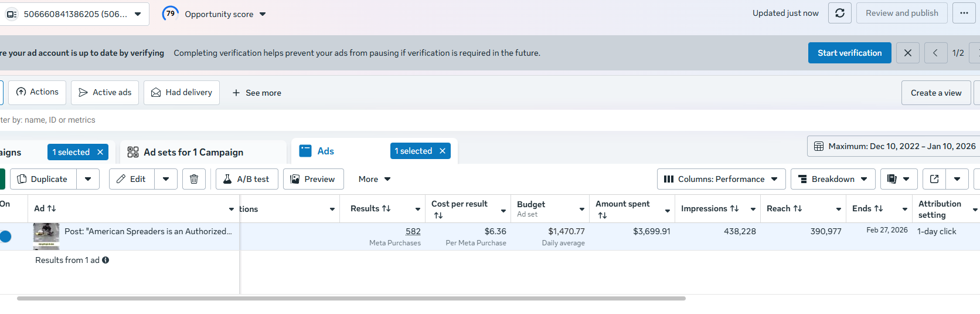Click the reports icon button
The height and width of the screenshot is (314, 980).
point(892,179)
